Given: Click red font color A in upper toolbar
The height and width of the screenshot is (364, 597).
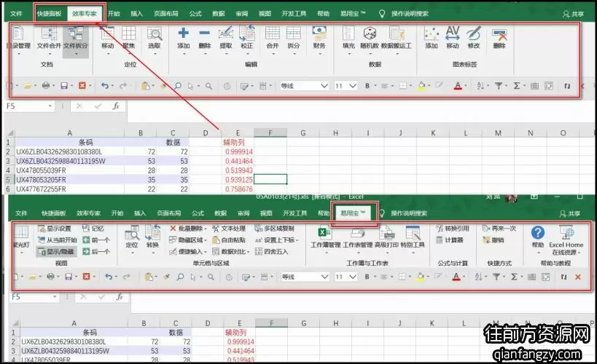Looking at the screenshot, I should click(x=458, y=86).
